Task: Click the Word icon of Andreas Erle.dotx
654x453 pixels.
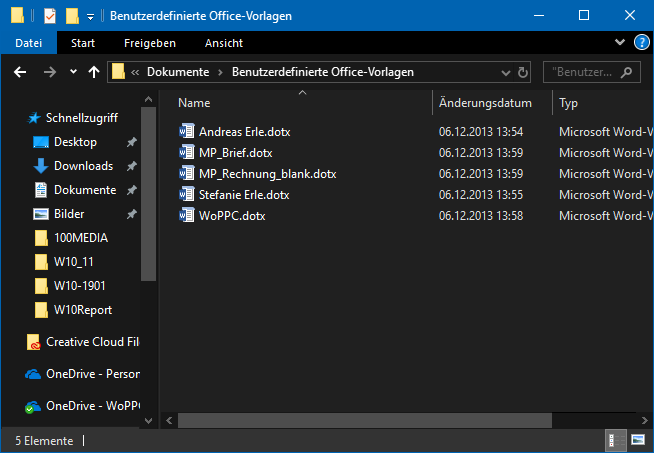Action: coord(186,131)
